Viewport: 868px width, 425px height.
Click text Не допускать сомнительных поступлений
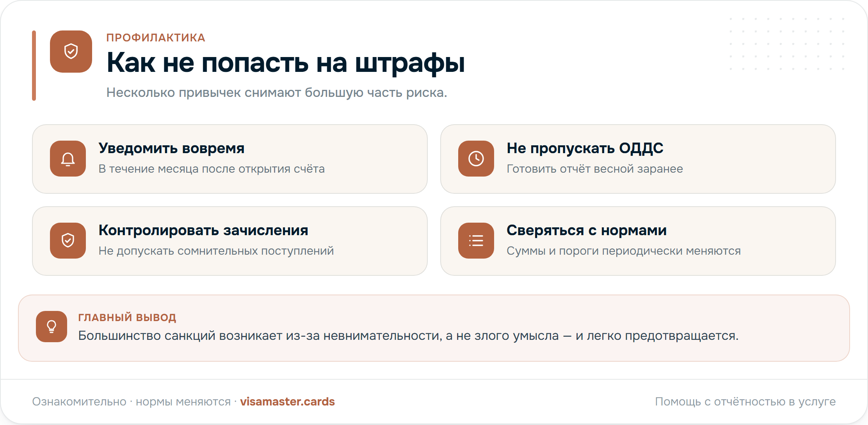216,251
